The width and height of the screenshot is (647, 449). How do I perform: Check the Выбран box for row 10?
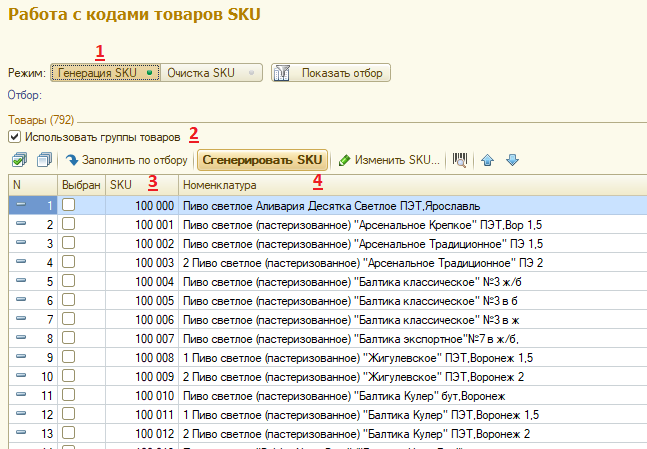click(x=68, y=376)
